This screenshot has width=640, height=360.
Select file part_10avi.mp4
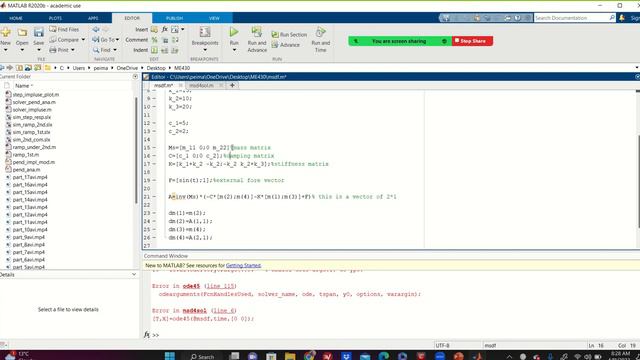30,230
